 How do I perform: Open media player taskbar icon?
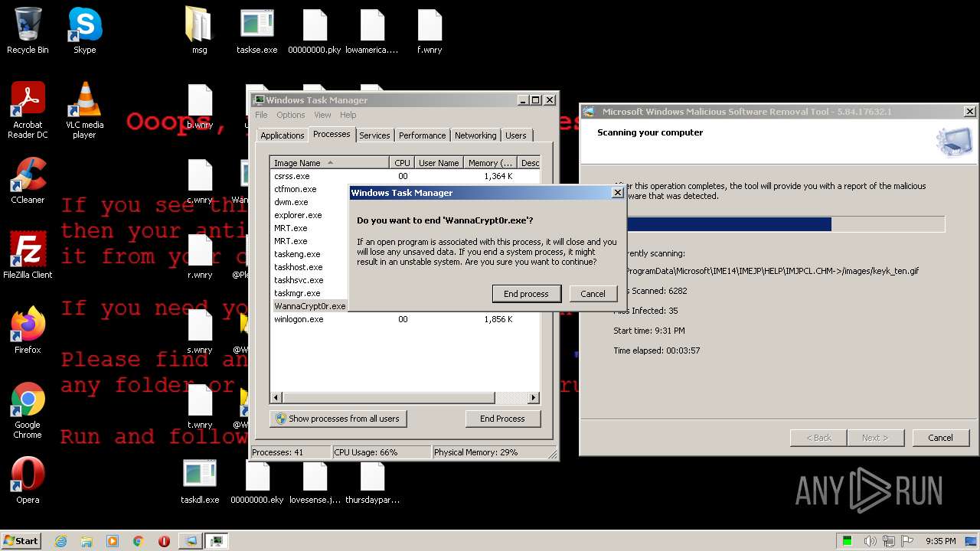pos(113,541)
